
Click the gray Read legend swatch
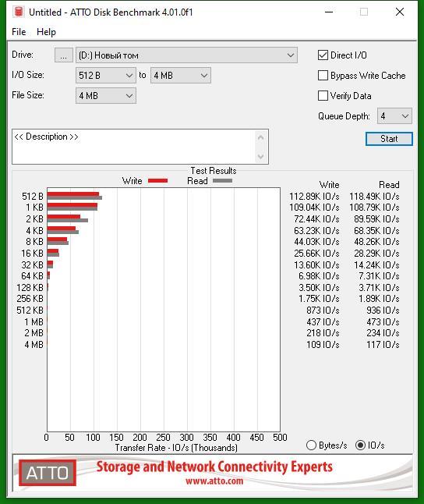coord(222,181)
